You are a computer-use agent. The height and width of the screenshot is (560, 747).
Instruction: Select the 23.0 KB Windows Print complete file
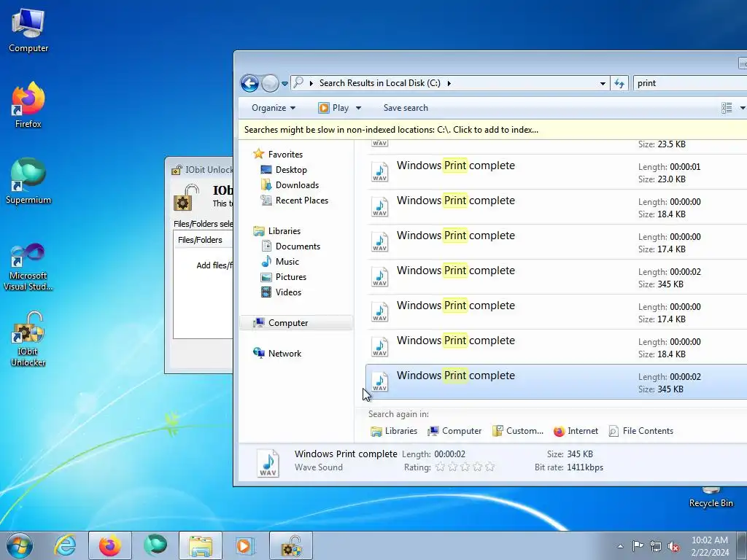(557, 172)
